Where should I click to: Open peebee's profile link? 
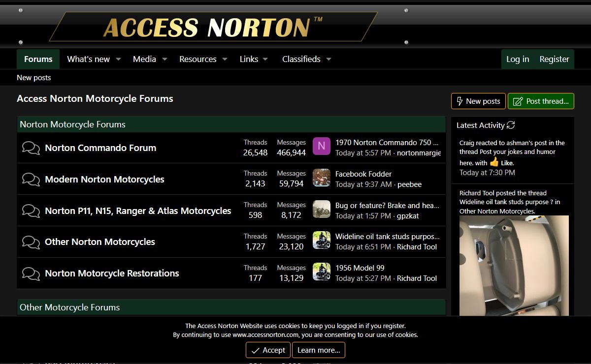click(x=409, y=184)
